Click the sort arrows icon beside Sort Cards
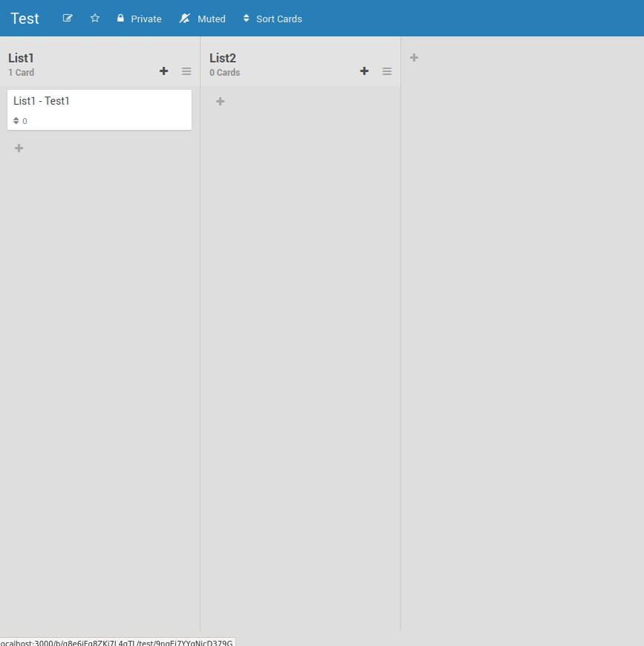 pos(246,18)
